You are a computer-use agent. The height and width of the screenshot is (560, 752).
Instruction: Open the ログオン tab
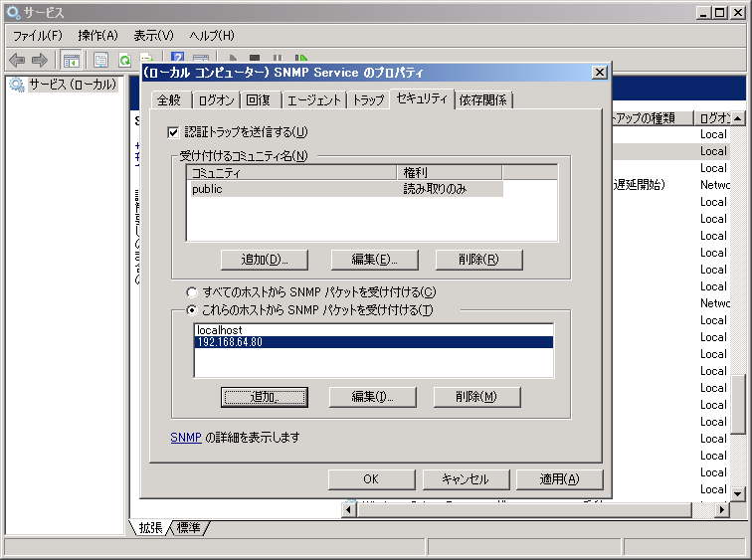click(x=216, y=100)
